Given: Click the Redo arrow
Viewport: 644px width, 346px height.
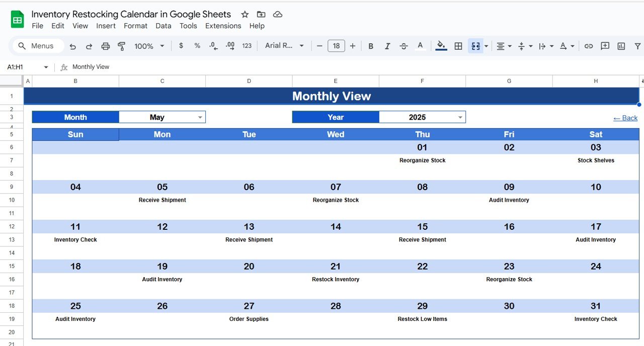Looking at the screenshot, I should click(x=89, y=46).
